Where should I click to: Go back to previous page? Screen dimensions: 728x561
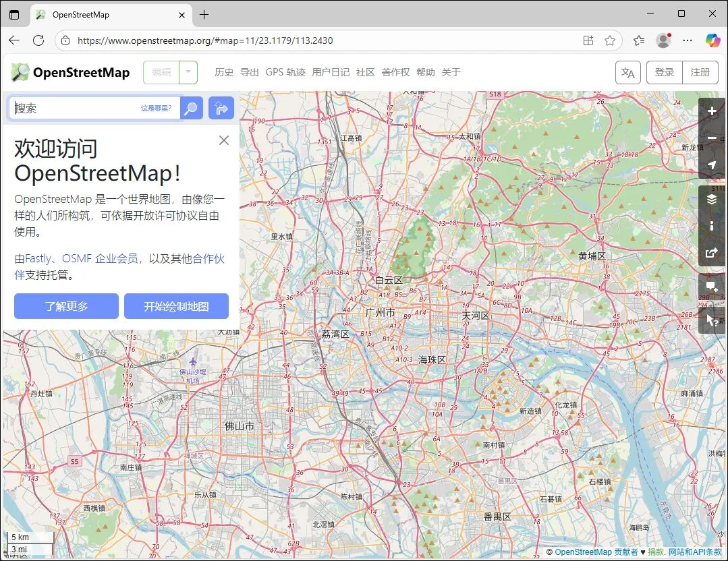pyautogui.click(x=14, y=40)
